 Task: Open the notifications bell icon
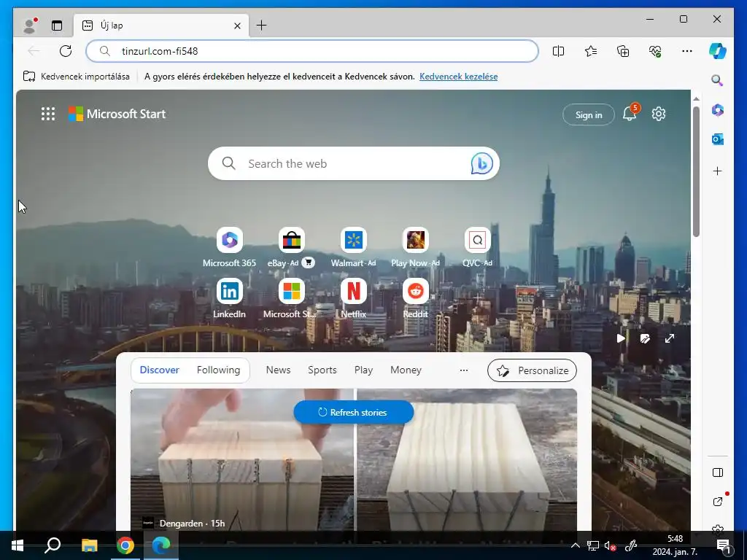(x=630, y=114)
